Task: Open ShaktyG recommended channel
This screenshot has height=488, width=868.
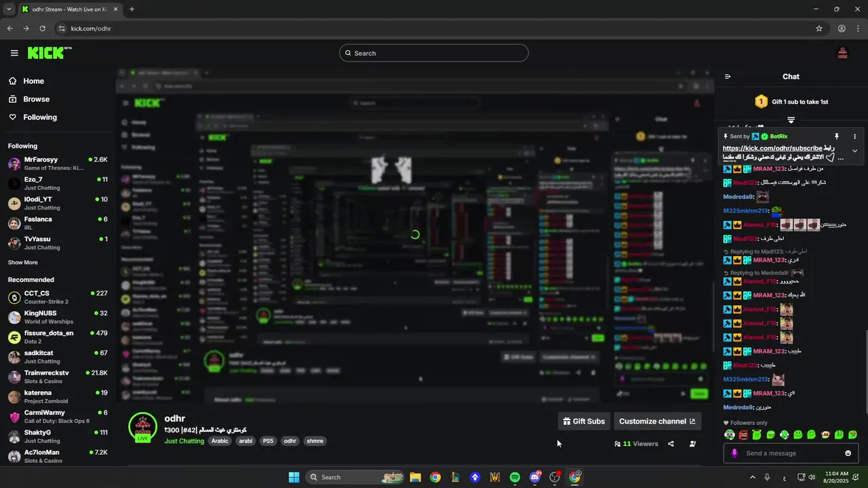Action: point(58,436)
